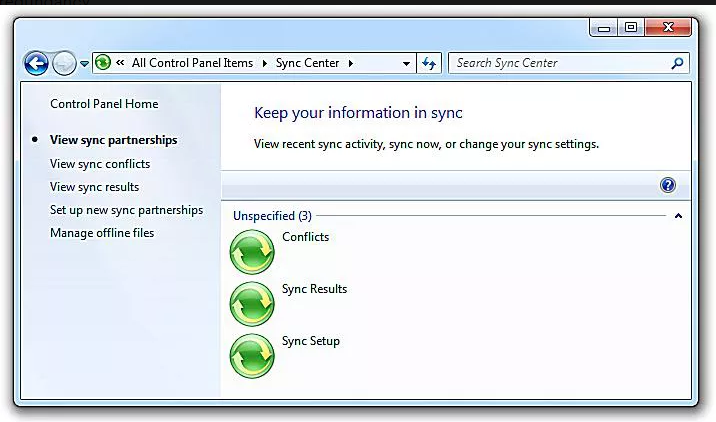Image resolution: width=716 pixels, height=422 pixels.
Task: Open the address bar history dropdown
Action: point(406,63)
